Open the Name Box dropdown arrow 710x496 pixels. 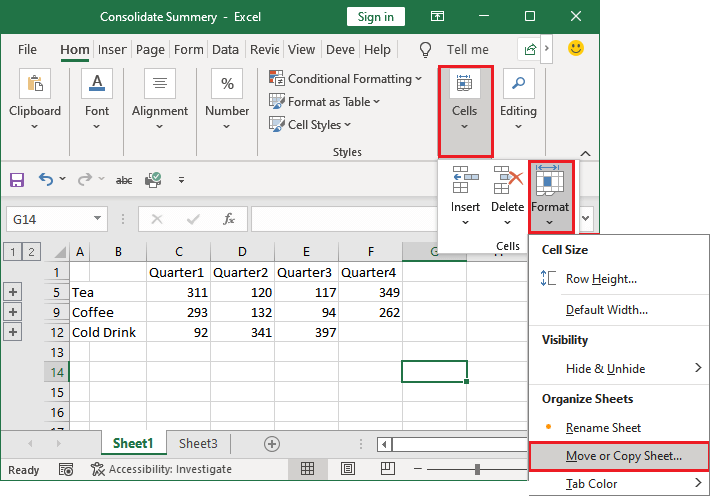coord(97,219)
